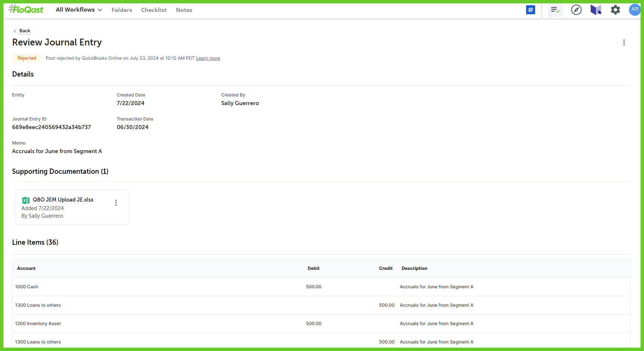
Task: Open the blue hashtag icon
Action: pos(530,10)
